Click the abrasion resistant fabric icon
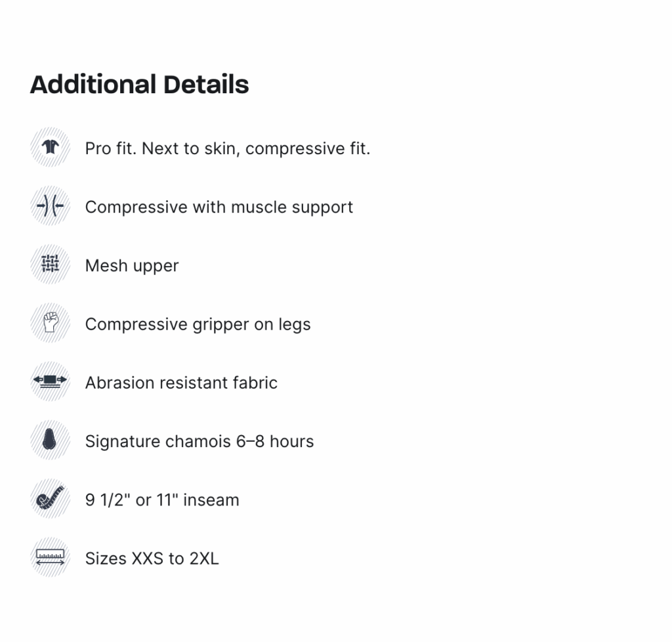Image resolution: width=672 pixels, height=642 pixels. [50, 381]
